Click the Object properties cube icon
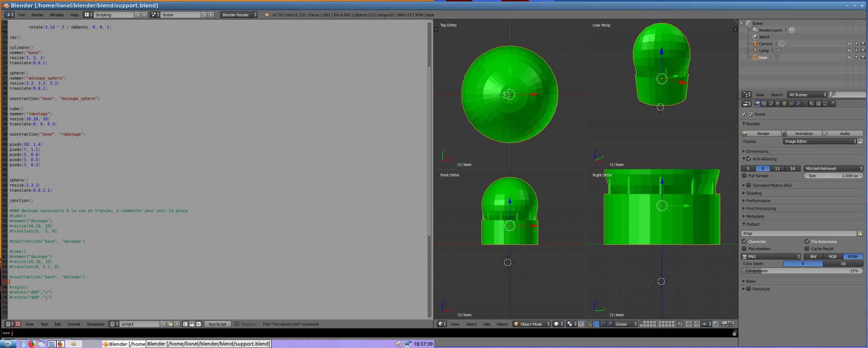The width and height of the screenshot is (868, 348). click(x=785, y=104)
